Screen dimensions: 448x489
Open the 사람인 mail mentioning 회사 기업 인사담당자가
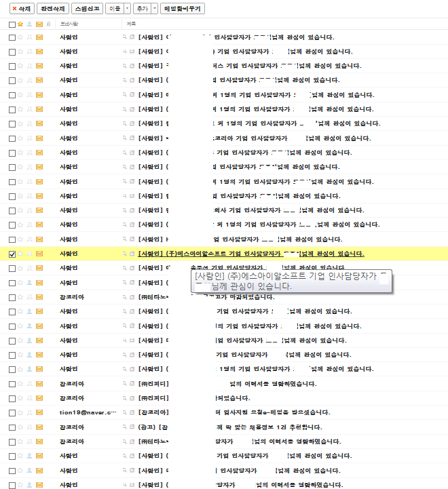[x=251, y=210]
